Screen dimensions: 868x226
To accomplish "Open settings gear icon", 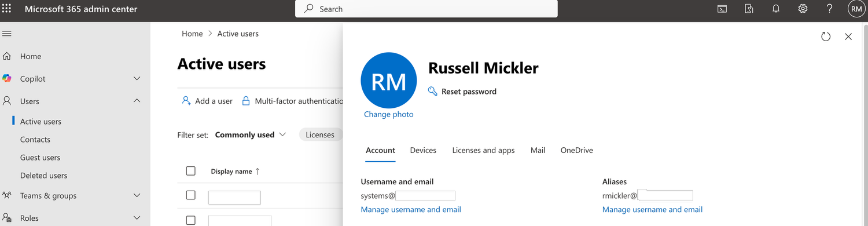I will tap(803, 9).
